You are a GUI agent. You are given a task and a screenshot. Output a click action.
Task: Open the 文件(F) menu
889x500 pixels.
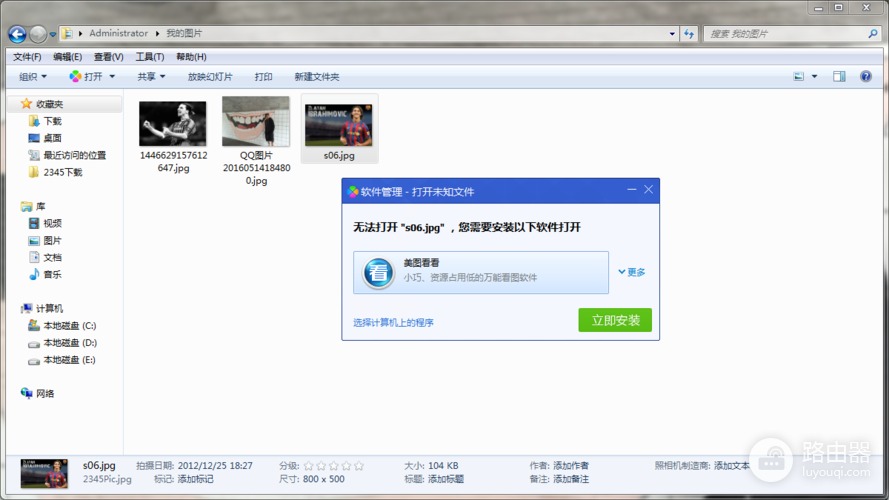point(27,57)
